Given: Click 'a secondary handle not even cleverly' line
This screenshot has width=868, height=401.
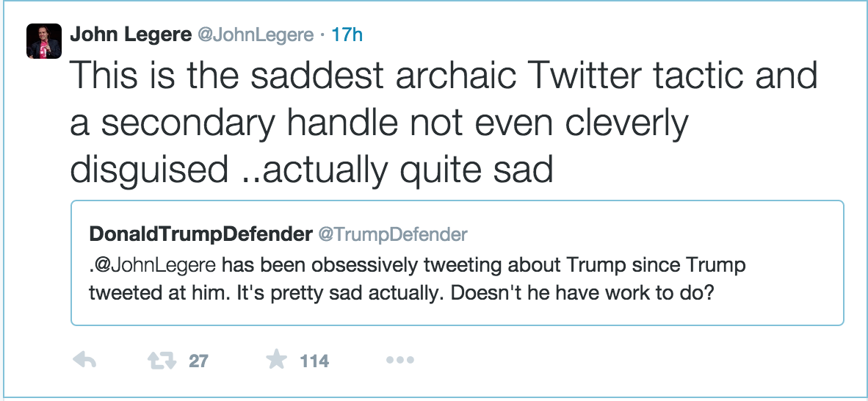Looking at the screenshot, I should point(379,123).
